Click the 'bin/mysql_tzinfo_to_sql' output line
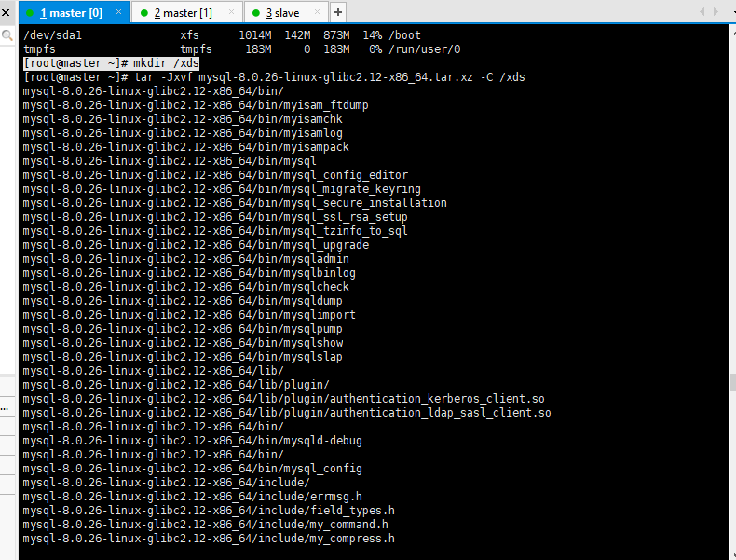The image size is (736, 560). pos(215,231)
